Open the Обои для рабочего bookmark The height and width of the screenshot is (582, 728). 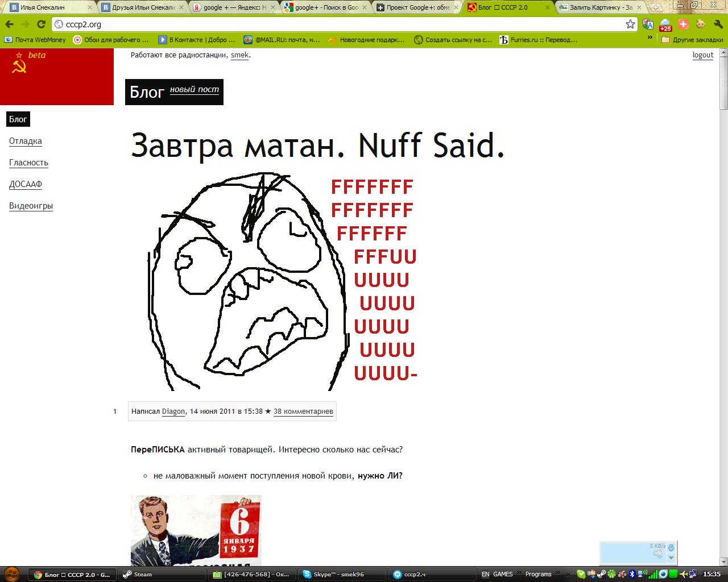[111, 40]
